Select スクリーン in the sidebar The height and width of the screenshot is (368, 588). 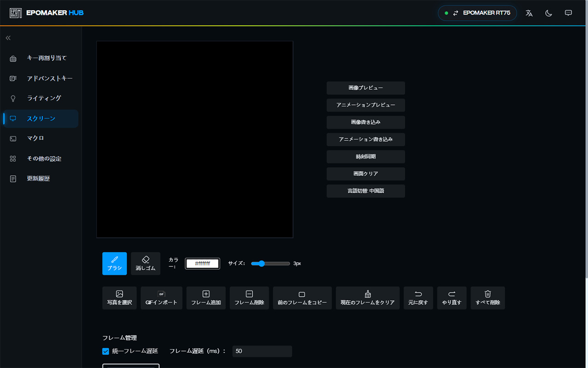coord(40,119)
